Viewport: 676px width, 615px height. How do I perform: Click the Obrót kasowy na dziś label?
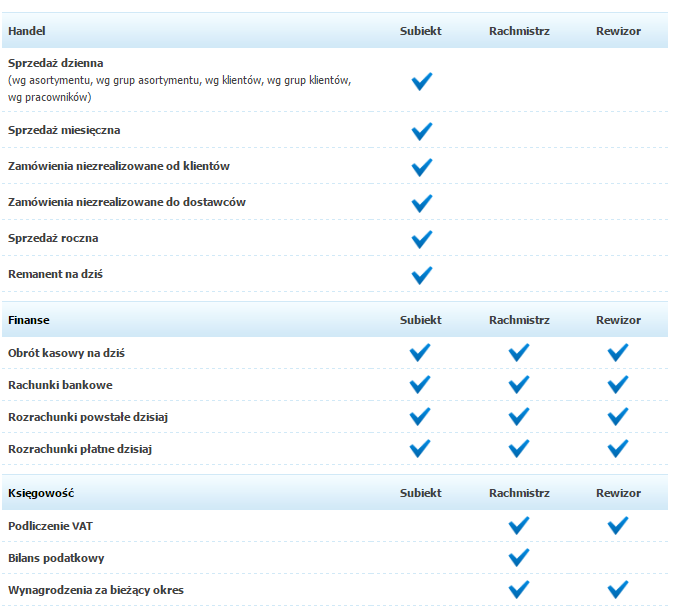tap(66, 353)
